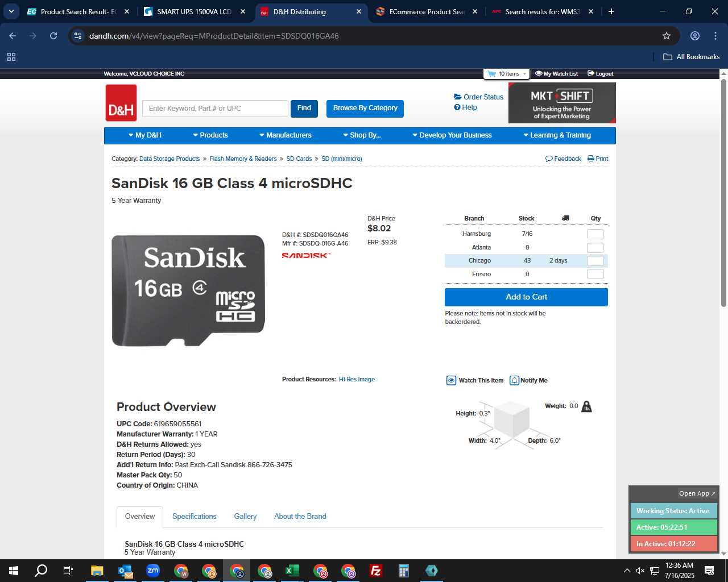728x582 pixels.
Task: Click the SanDisk microSD product image
Action: coord(188,290)
